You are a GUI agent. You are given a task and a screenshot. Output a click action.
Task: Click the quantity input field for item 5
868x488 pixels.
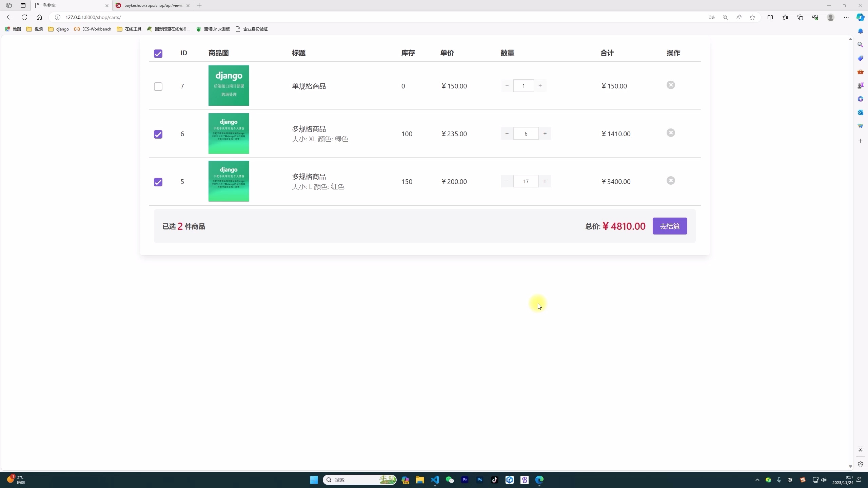tap(526, 181)
